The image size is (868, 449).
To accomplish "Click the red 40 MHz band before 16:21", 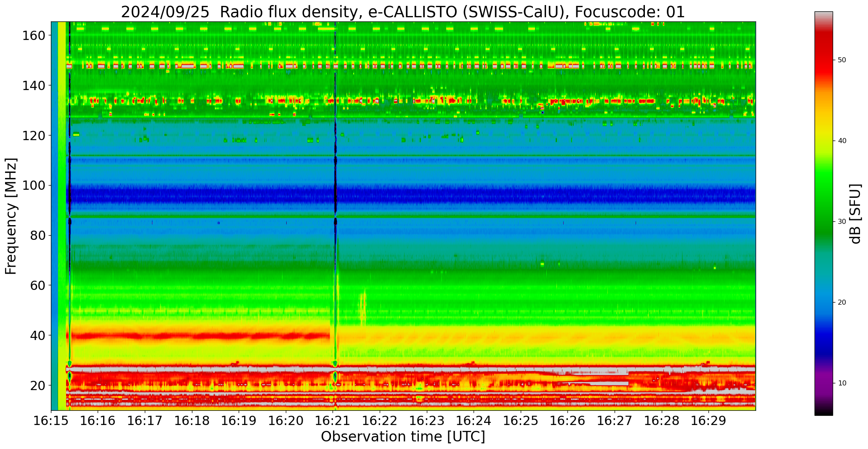I will point(198,336).
